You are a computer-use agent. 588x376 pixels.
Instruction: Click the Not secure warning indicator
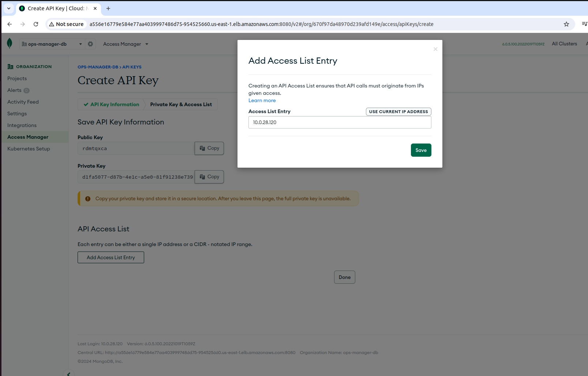tap(67, 24)
